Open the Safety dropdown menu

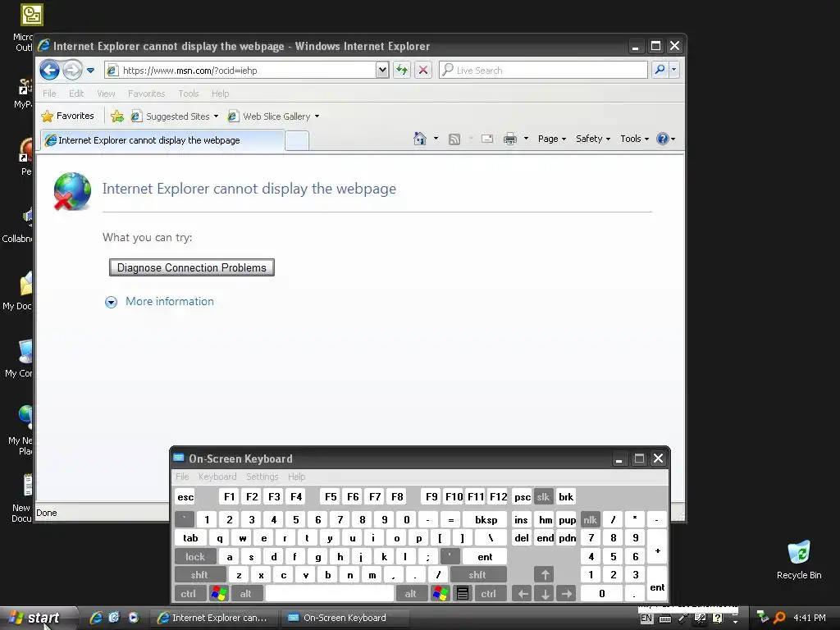coord(593,139)
